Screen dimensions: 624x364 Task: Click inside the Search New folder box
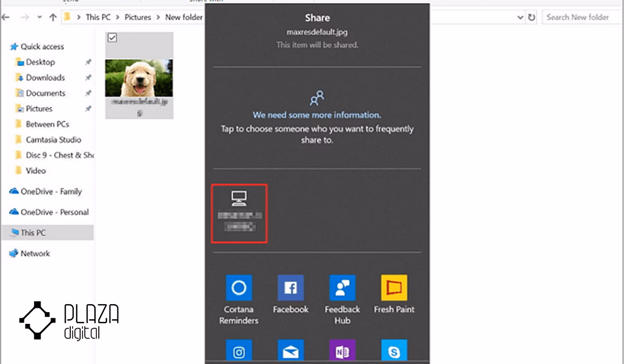581,17
